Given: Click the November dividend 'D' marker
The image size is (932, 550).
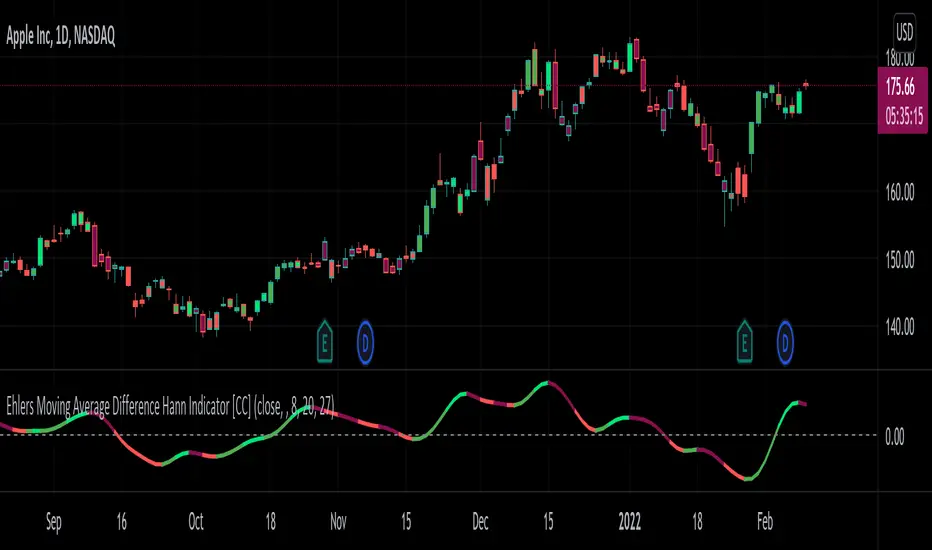Looking at the screenshot, I should coord(365,342).
